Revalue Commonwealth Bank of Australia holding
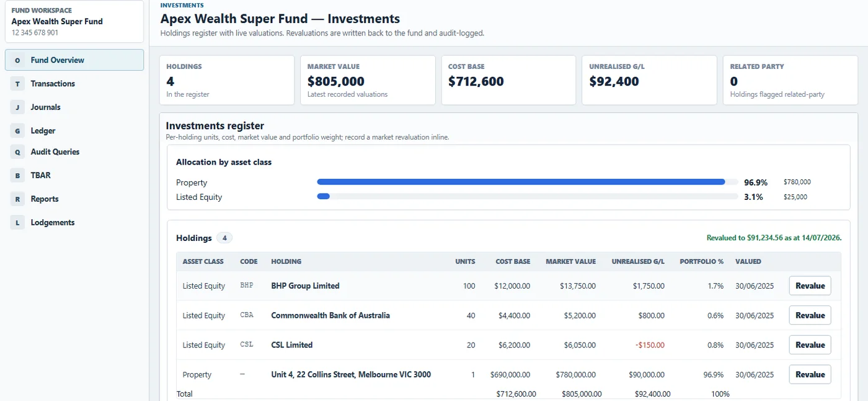The width and height of the screenshot is (868, 401). 810,315
